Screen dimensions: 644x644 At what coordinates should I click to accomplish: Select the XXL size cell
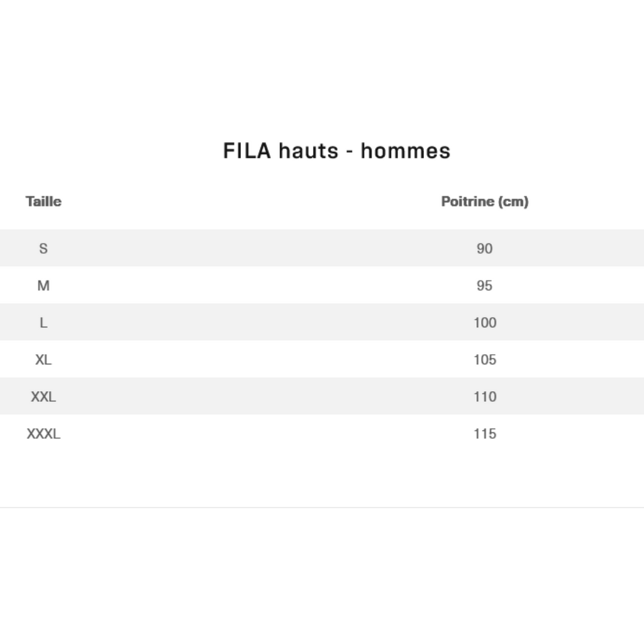click(x=43, y=397)
